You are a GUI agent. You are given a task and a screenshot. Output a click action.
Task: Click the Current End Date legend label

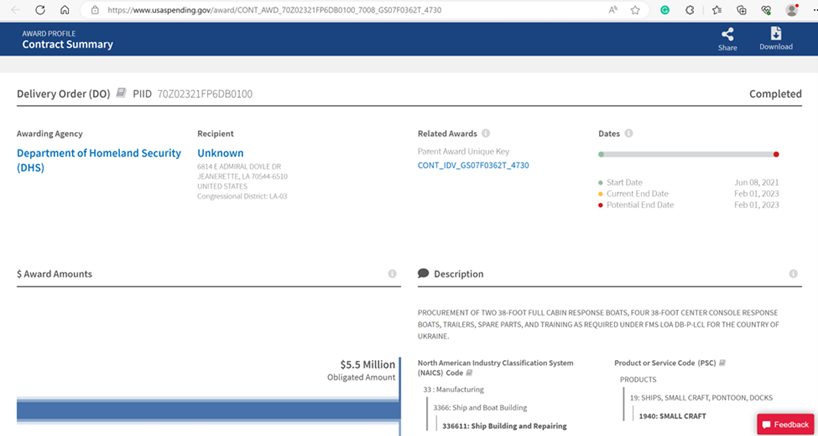tap(637, 194)
